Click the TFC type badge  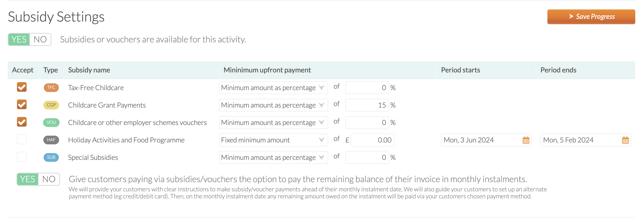tap(51, 87)
